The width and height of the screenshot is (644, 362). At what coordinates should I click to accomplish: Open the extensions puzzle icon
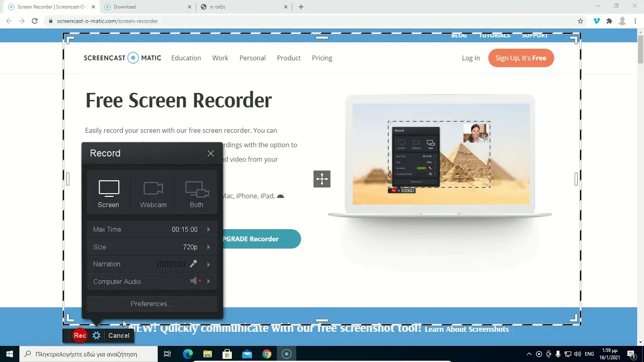pyautogui.click(x=609, y=21)
